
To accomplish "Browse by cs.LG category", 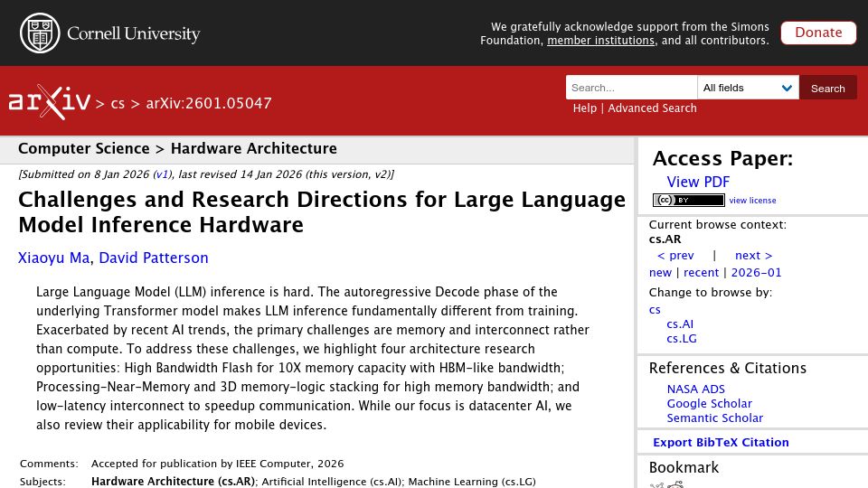I will (682, 339).
